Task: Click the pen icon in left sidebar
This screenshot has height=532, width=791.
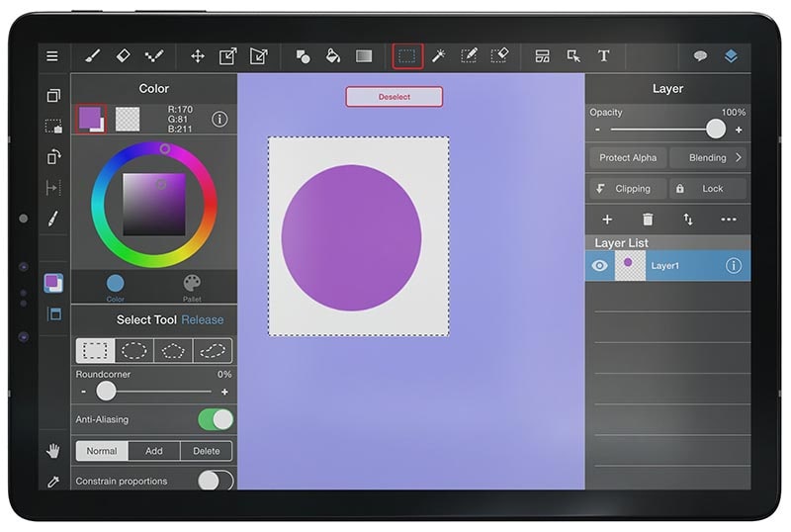Action: coord(53,219)
